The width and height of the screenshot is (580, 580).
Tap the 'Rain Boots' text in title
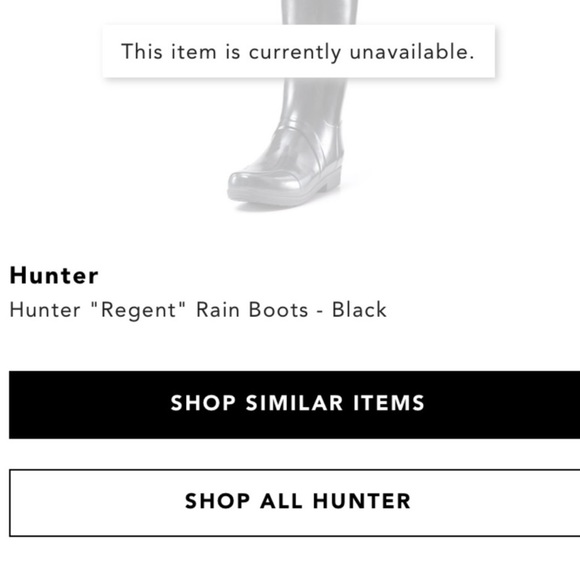point(252,310)
